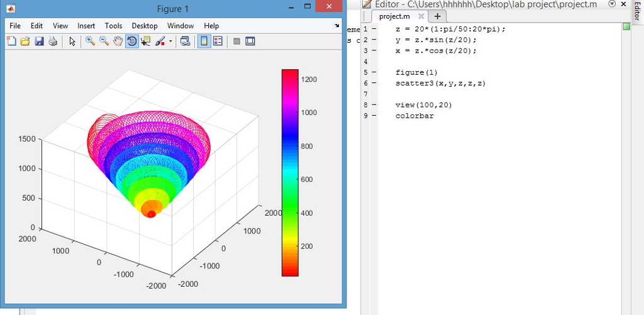Select the Pan hand tool

118,41
